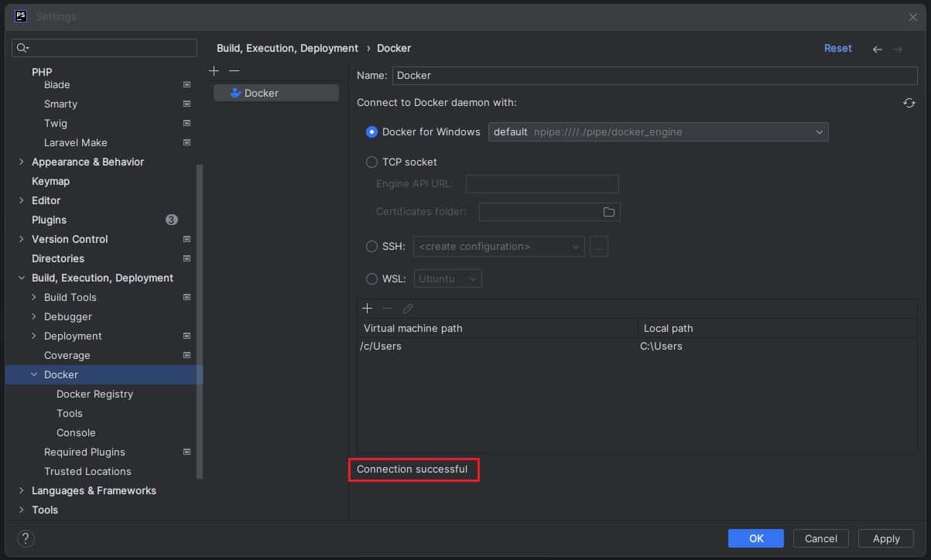Click the search magnifier icon

click(x=22, y=48)
